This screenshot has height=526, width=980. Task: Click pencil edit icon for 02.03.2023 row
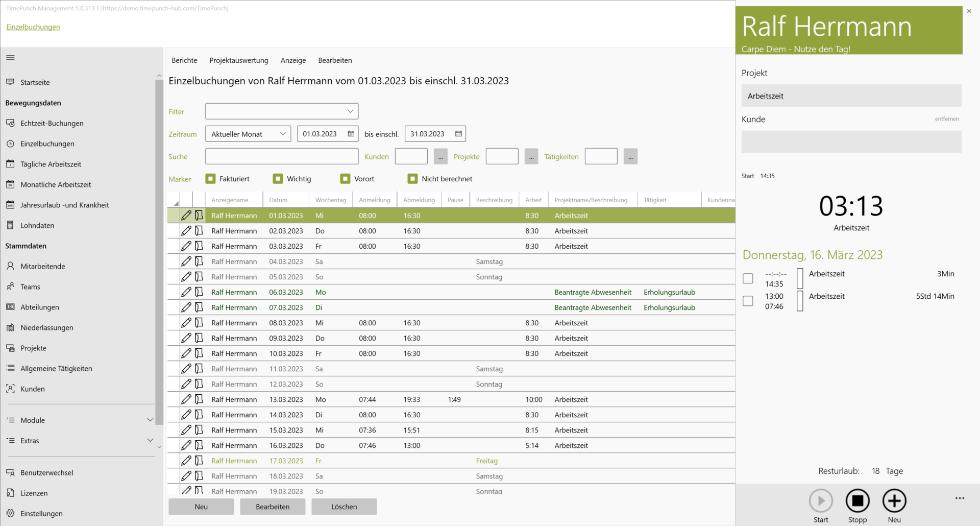pos(186,231)
